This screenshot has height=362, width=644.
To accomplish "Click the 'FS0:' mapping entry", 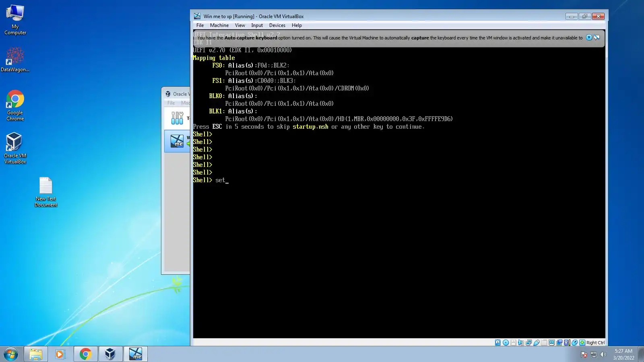I will (x=219, y=66).
